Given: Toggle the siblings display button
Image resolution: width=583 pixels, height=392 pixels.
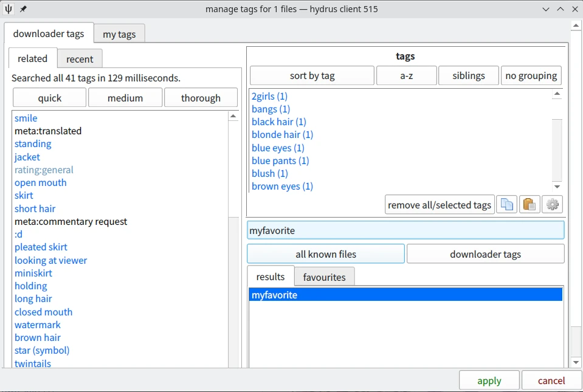Looking at the screenshot, I should (x=468, y=76).
